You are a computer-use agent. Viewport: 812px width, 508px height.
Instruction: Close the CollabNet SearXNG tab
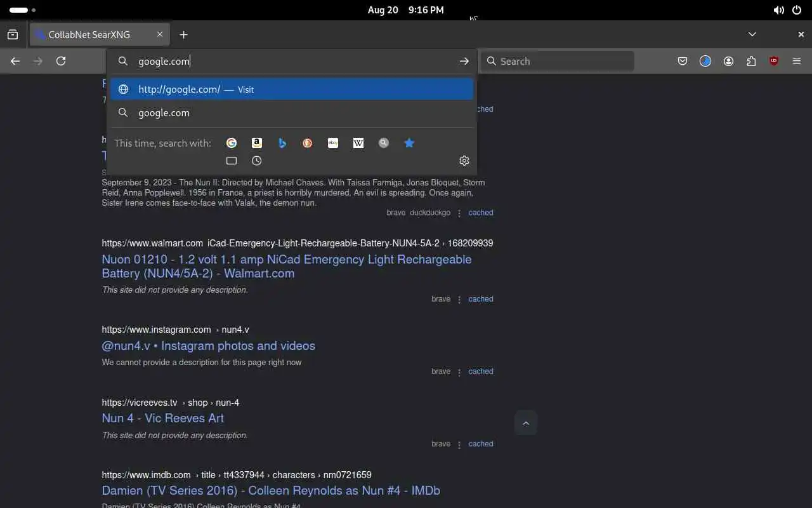160,34
